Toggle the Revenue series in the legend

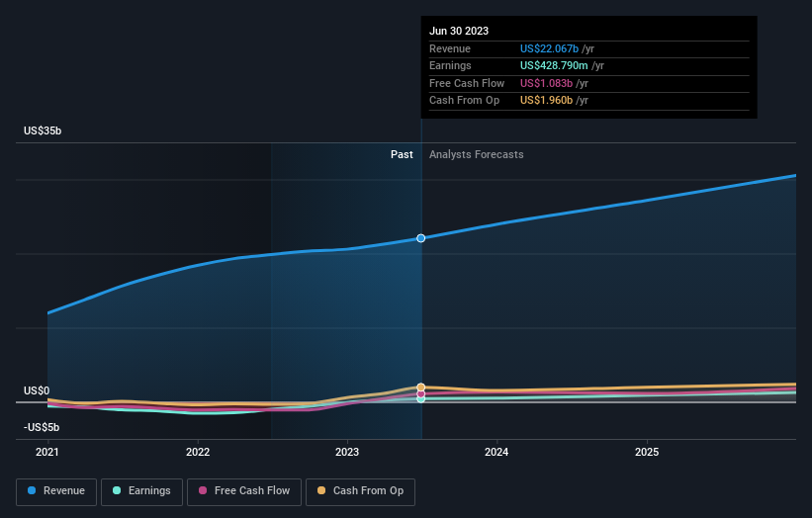pyautogui.click(x=56, y=491)
